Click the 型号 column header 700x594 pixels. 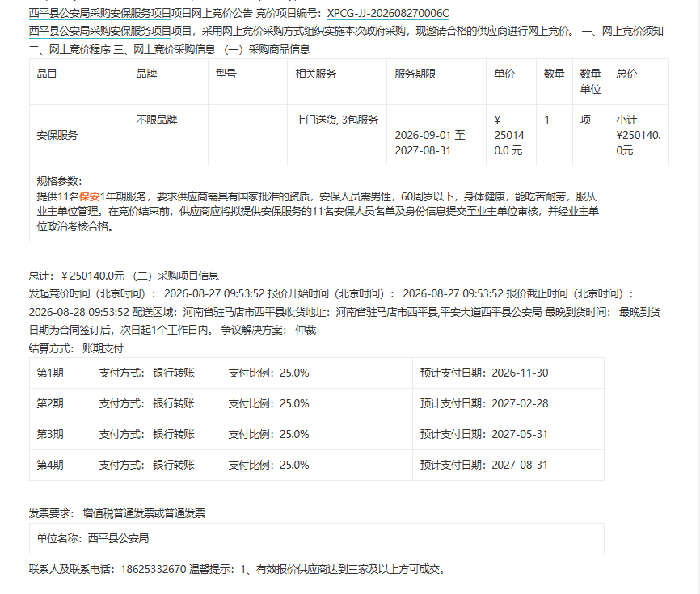(x=226, y=74)
